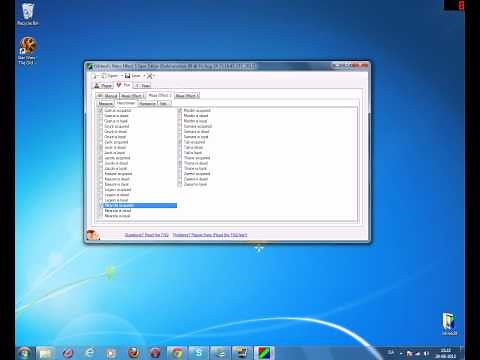The width and height of the screenshot is (480, 360).
Task: Expand the dropdown arrow next to Open
Action: coord(122,76)
